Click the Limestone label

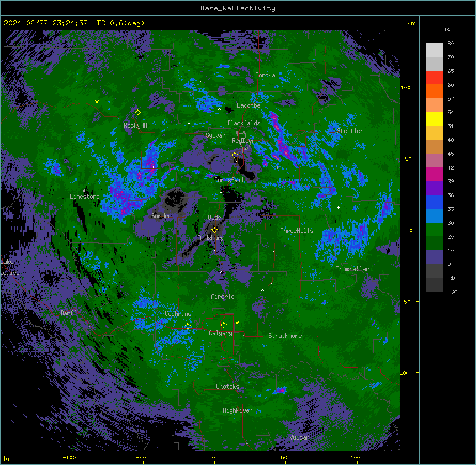coord(84,197)
